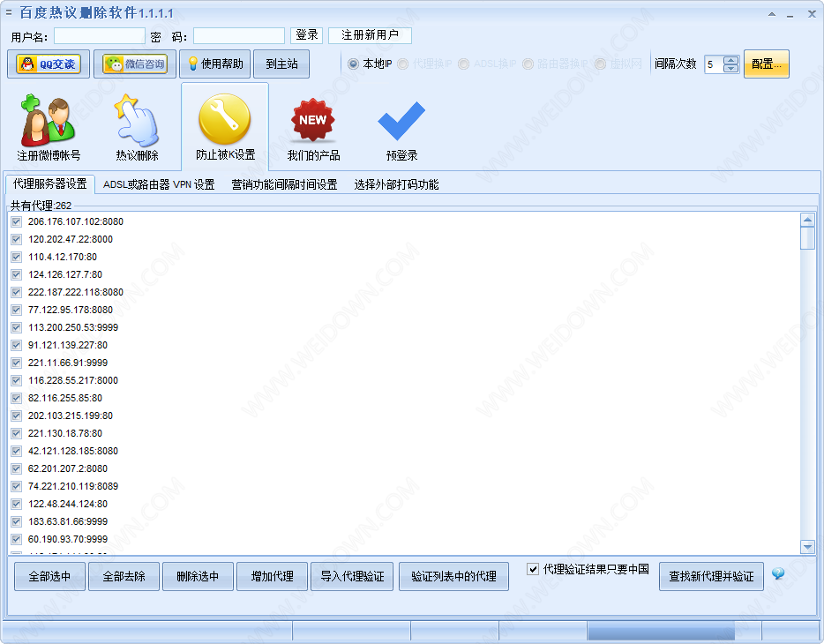Click 查找新代理并验证 button
The width and height of the screenshot is (824, 644).
(x=711, y=576)
